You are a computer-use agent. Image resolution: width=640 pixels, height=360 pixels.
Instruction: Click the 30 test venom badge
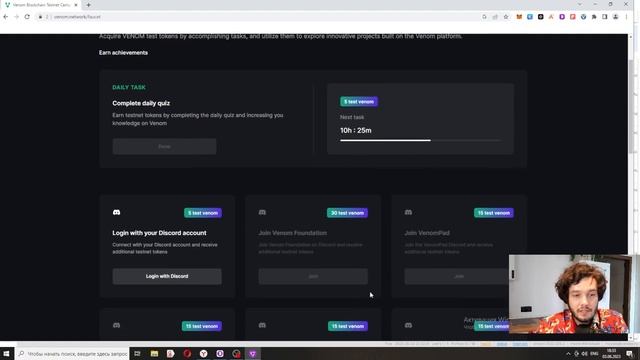click(x=347, y=213)
